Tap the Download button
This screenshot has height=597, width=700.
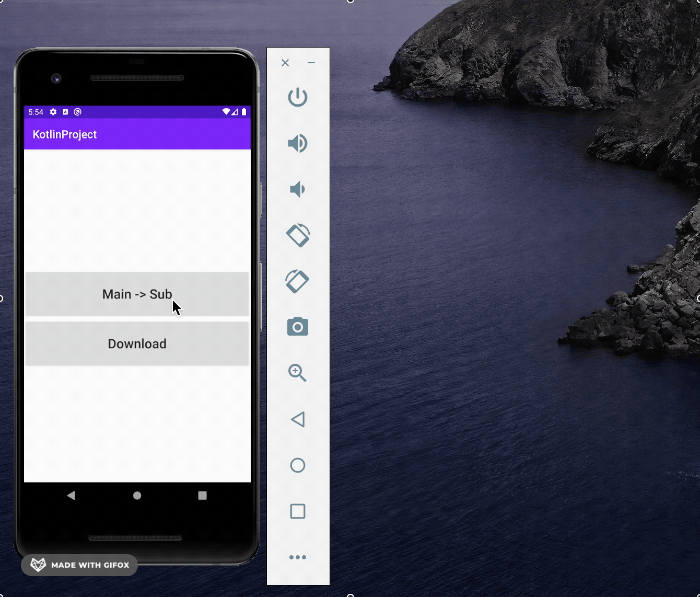tap(137, 343)
